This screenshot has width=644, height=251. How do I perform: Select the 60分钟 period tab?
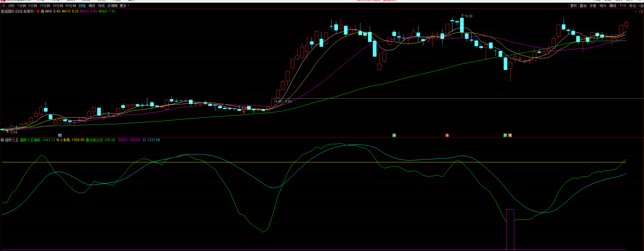click(x=71, y=5)
